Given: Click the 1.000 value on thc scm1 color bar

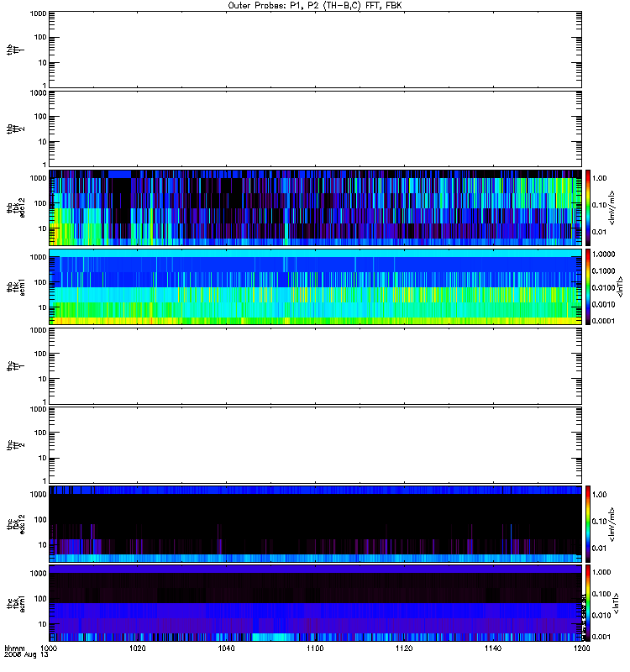Looking at the screenshot, I should click(x=601, y=572).
